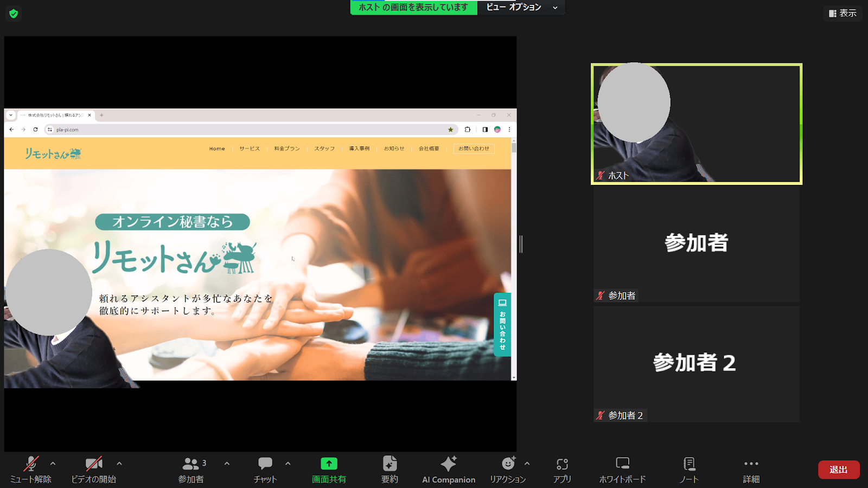This screenshot has height=488, width=868.
Task: Expand video options arrow beside ビデオの開始
Action: 119,464
